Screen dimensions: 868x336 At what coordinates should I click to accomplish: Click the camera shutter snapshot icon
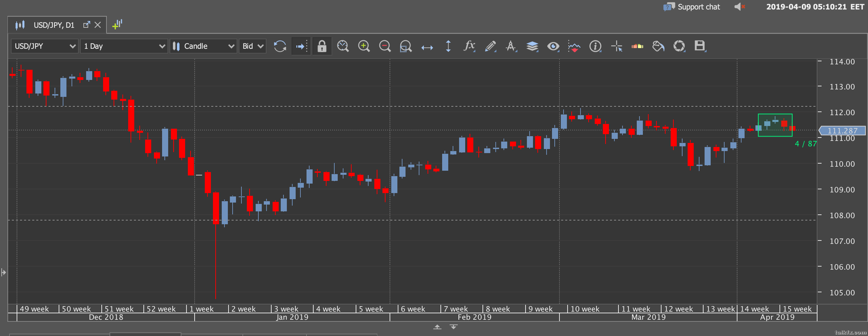click(x=679, y=46)
